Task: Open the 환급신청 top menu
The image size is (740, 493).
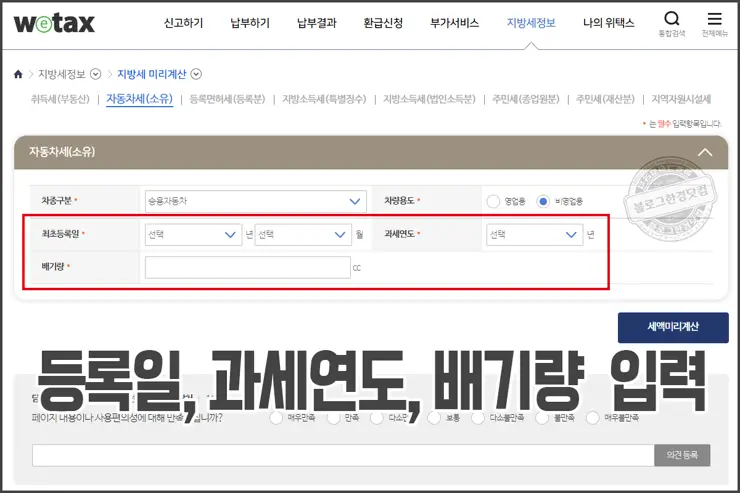Action: click(383, 23)
